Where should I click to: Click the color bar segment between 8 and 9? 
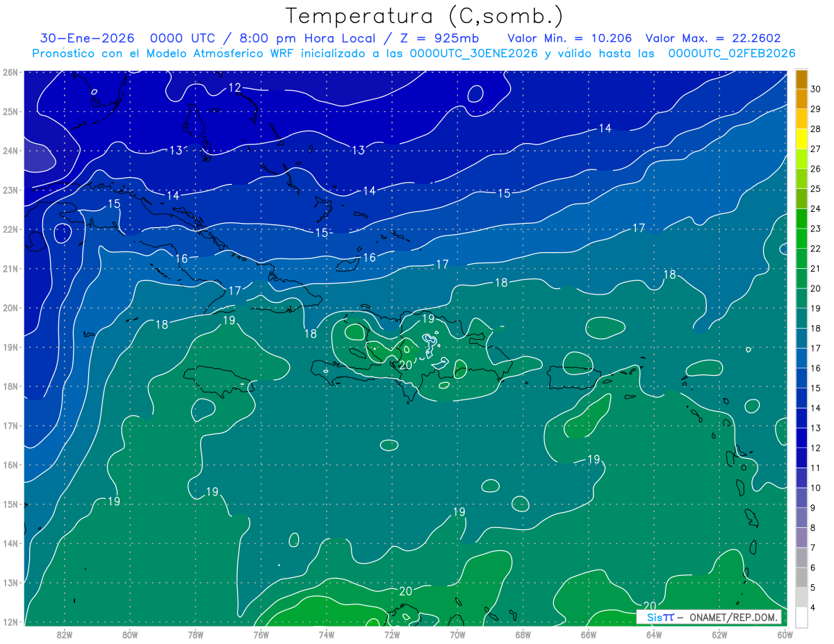point(801,518)
